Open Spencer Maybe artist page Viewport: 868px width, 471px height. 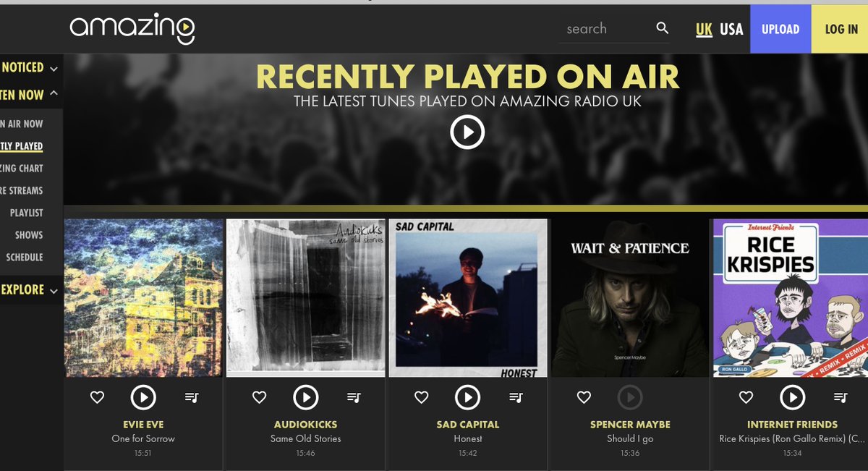pos(630,425)
